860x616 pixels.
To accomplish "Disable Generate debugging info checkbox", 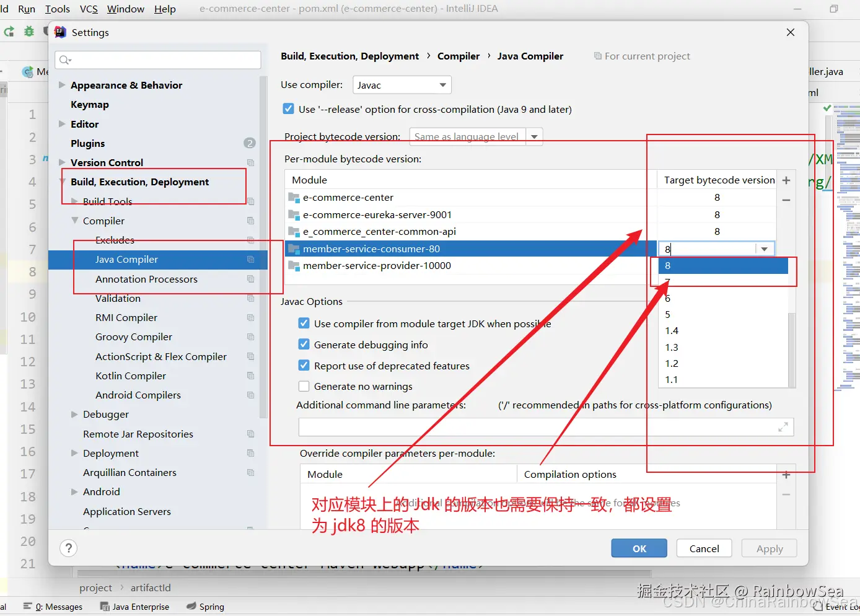I will coord(304,345).
